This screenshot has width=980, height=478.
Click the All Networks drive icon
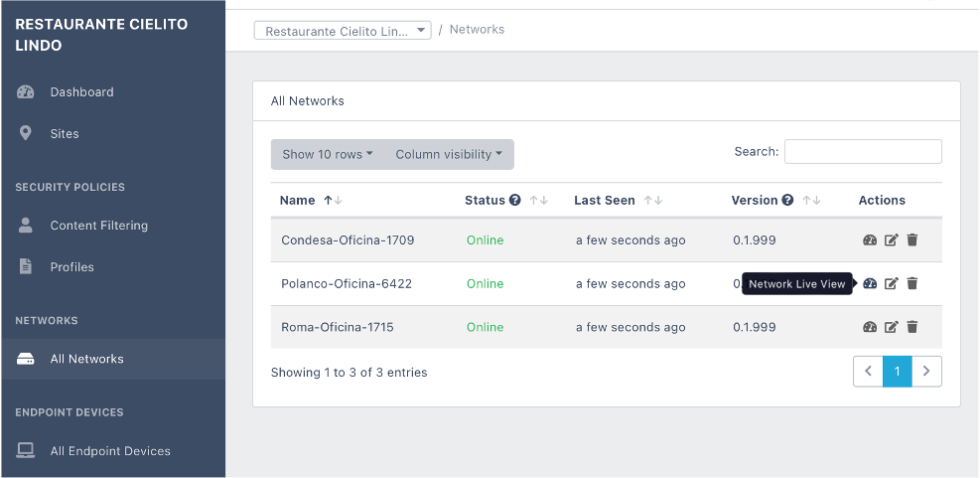point(25,359)
